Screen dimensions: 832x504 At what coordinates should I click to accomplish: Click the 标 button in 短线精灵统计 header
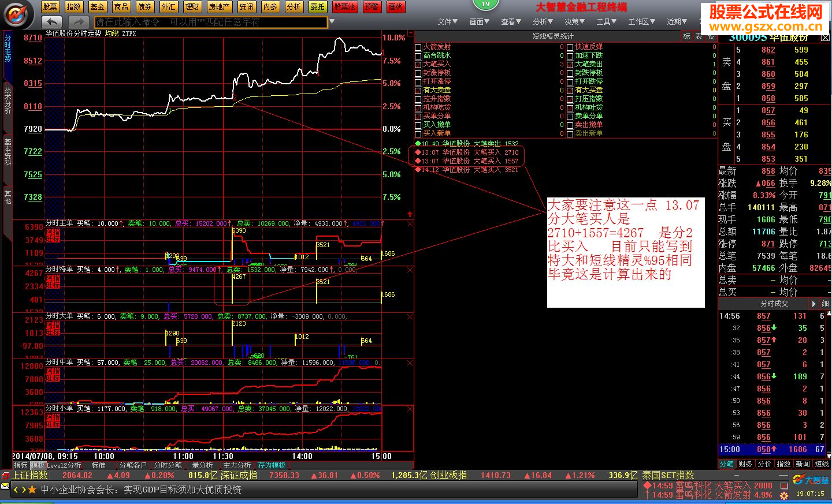coord(686,36)
